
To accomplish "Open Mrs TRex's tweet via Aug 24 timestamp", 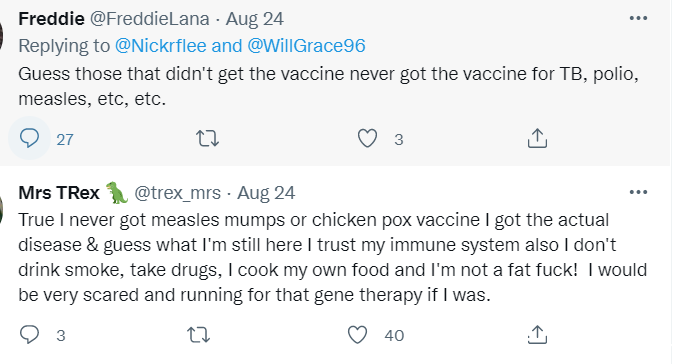I will tap(266, 193).
